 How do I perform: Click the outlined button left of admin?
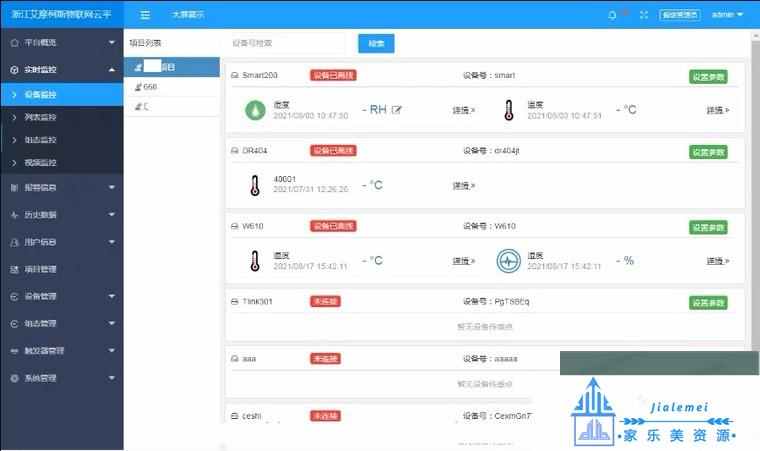click(680, 15)
